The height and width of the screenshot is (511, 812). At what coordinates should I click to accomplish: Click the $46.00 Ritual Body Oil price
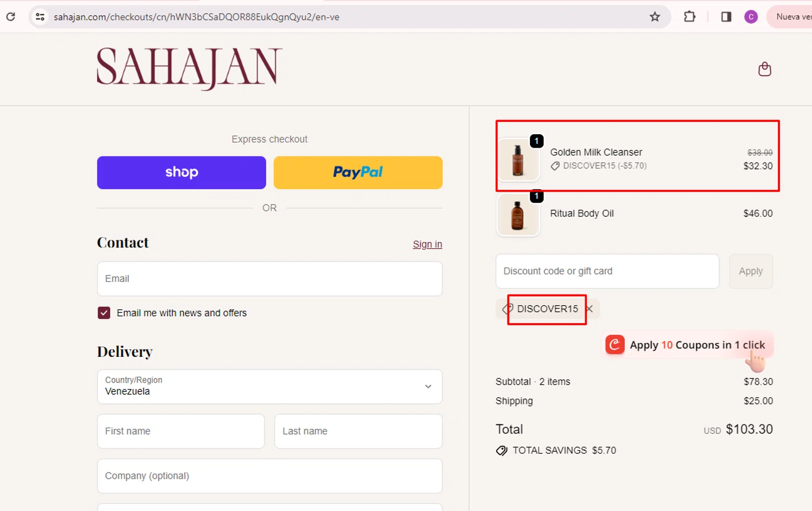click(758, 213)
